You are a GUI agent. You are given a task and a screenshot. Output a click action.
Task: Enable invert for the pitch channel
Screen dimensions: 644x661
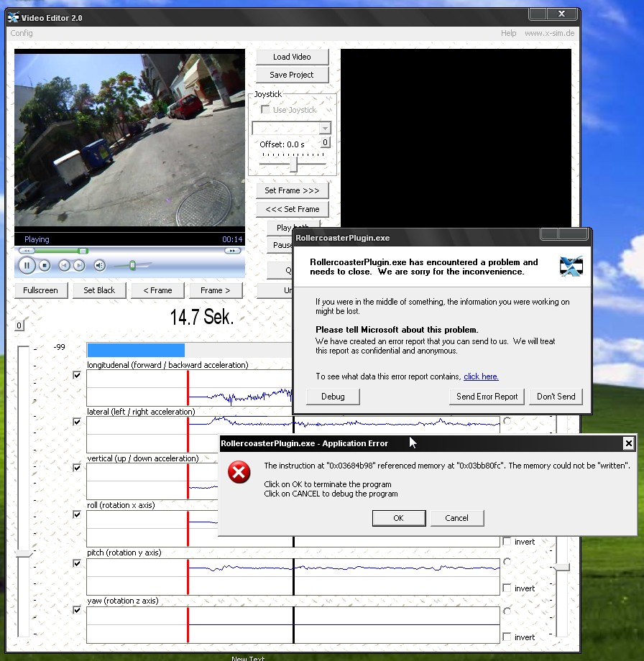coord(507,588)
